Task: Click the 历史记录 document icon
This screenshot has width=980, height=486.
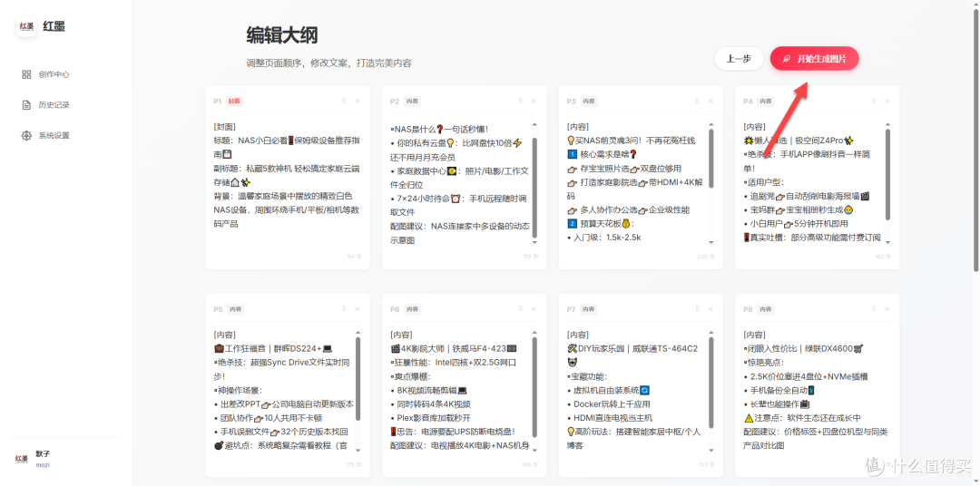Action: pyautogui.click(x=26, y=105)
